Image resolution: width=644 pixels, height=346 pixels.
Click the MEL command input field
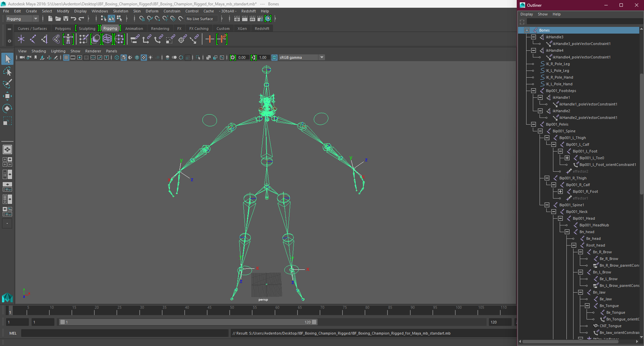click(x=125, y=333)
